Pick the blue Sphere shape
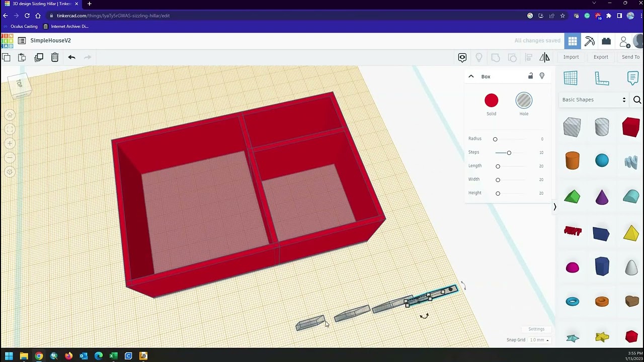Screen dimensions: 644x362 [x=602, y=161]
